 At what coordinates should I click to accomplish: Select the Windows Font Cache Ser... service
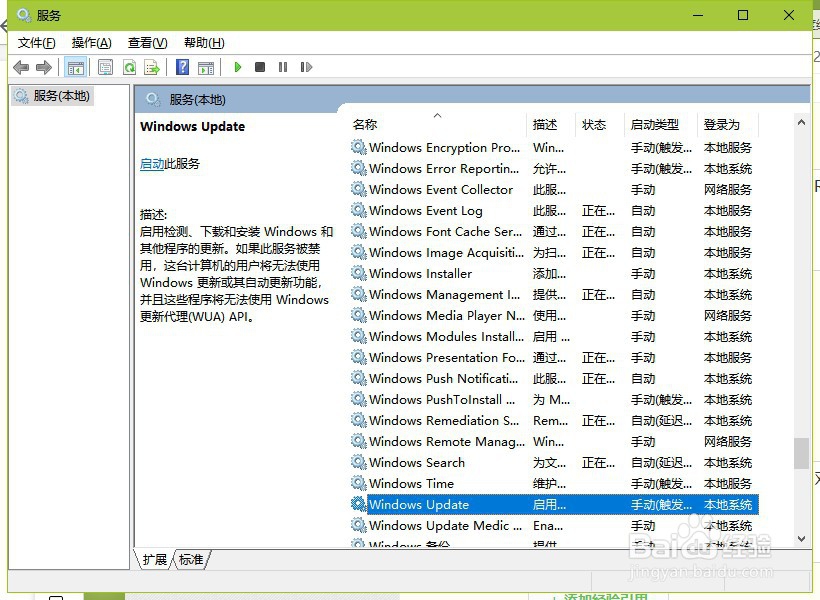[x=554, y=232]
